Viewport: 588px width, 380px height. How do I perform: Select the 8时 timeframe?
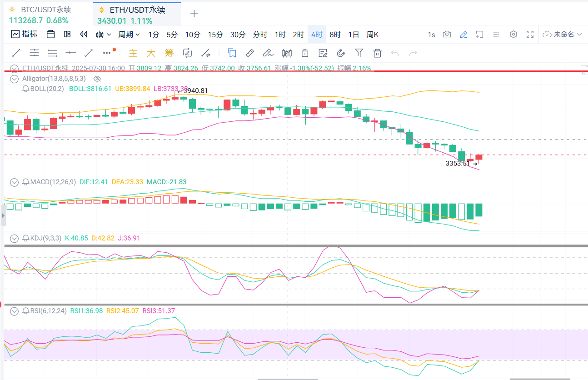point(335,35)
